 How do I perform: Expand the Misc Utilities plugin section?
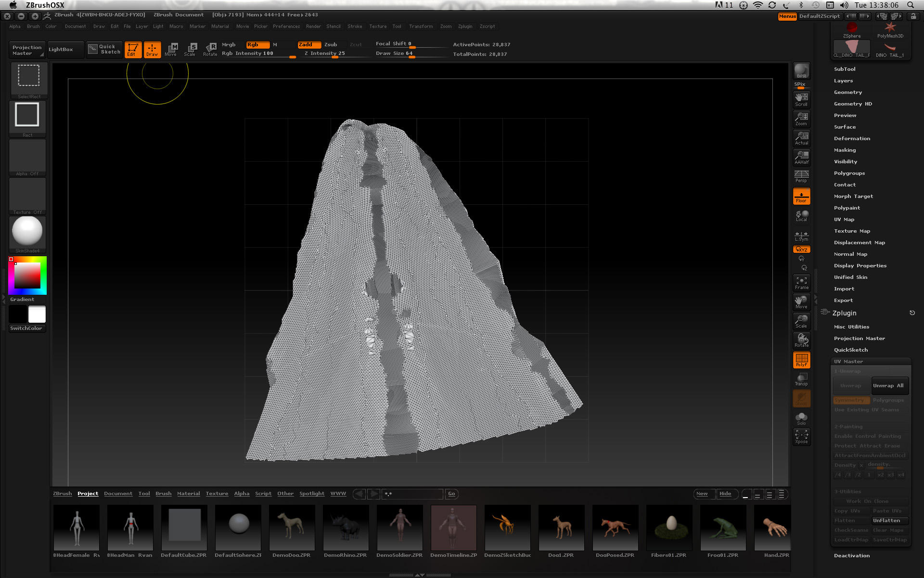pyautogui.click(x=851, y=327)
